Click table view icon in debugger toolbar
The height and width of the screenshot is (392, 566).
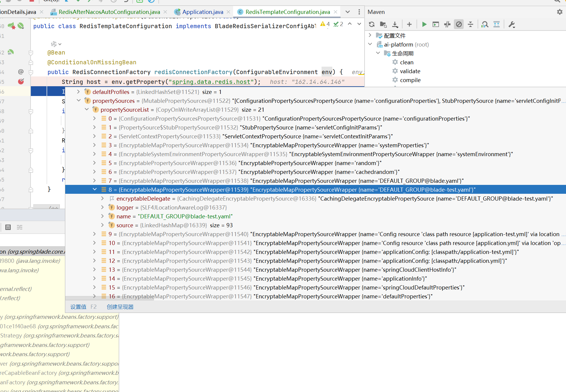click(8, 227)
